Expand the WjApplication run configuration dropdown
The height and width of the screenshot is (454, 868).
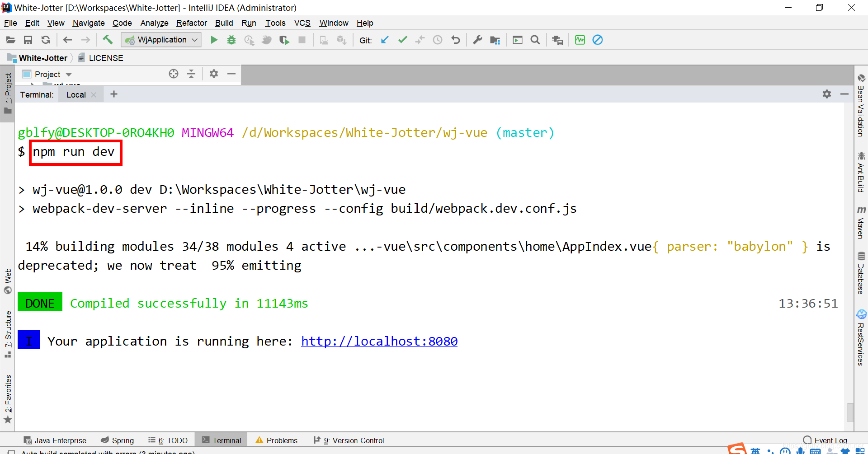(195, 40)
